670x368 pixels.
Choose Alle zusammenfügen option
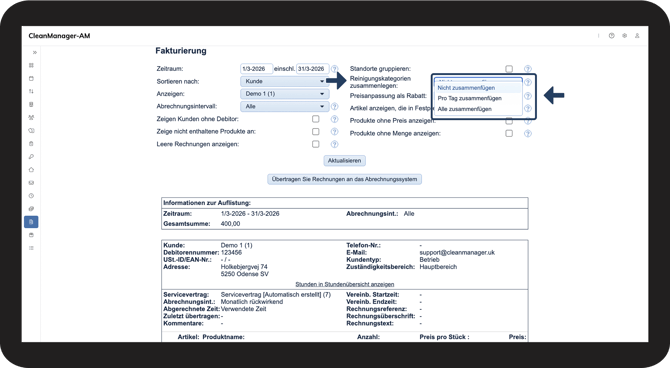[479, 109]
